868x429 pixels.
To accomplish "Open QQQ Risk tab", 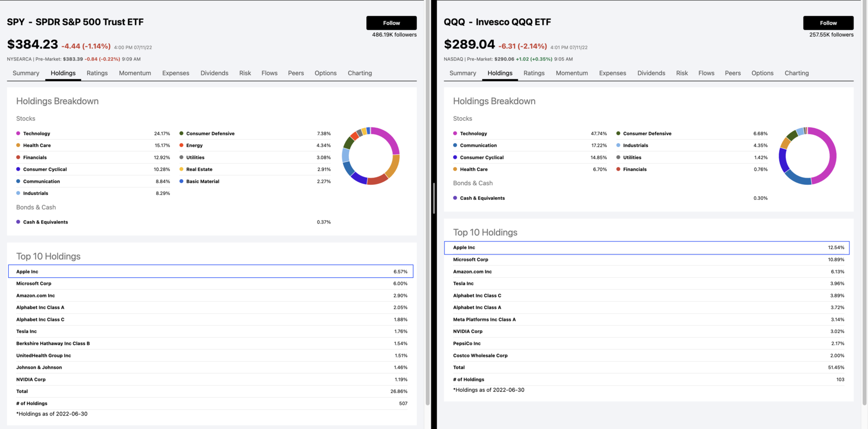I will pyautogui.click(x=682, y=73).
